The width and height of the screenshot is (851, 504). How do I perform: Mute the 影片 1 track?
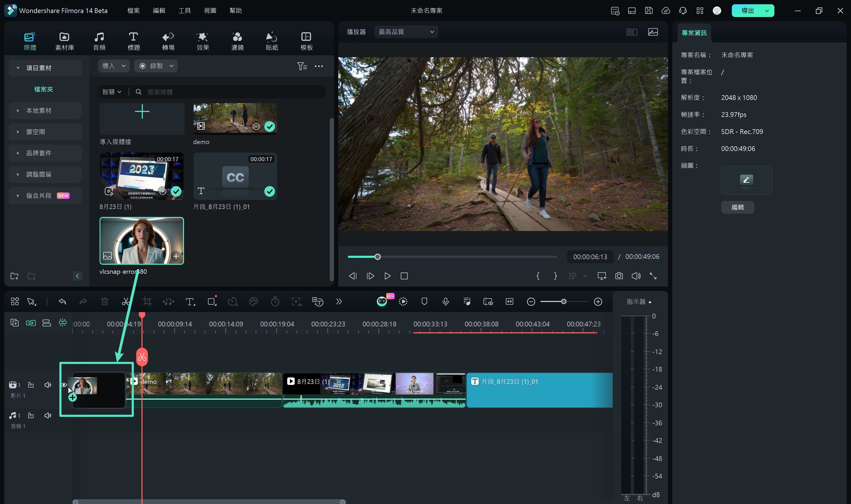48,385
